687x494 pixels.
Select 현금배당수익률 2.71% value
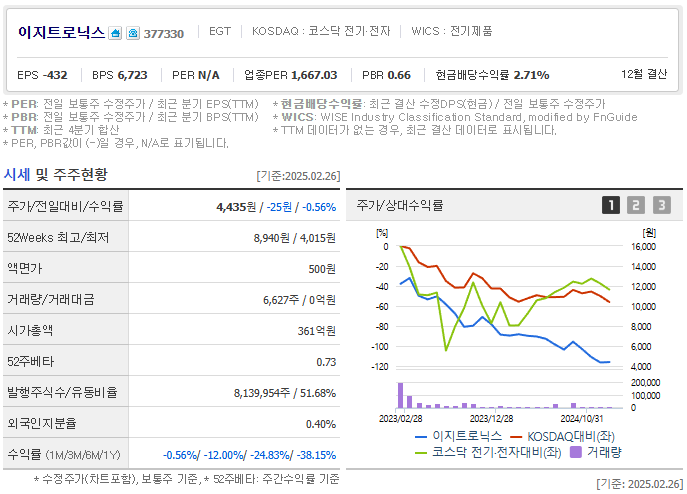(x=492, y=75)
